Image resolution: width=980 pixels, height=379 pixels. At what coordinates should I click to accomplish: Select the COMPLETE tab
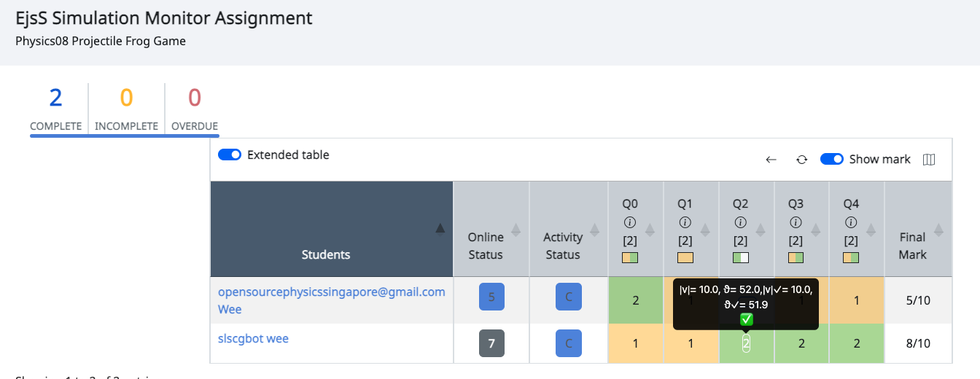tap(56, 109)
